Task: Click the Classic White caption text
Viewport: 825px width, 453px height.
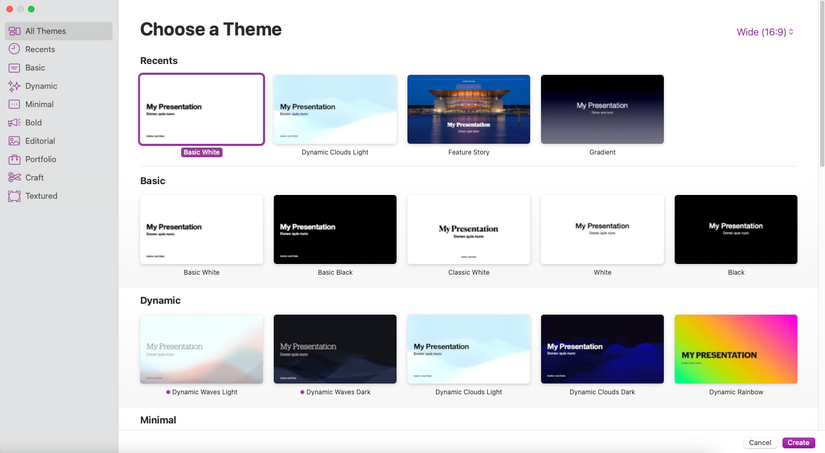Action: click(x=469, y=273)
